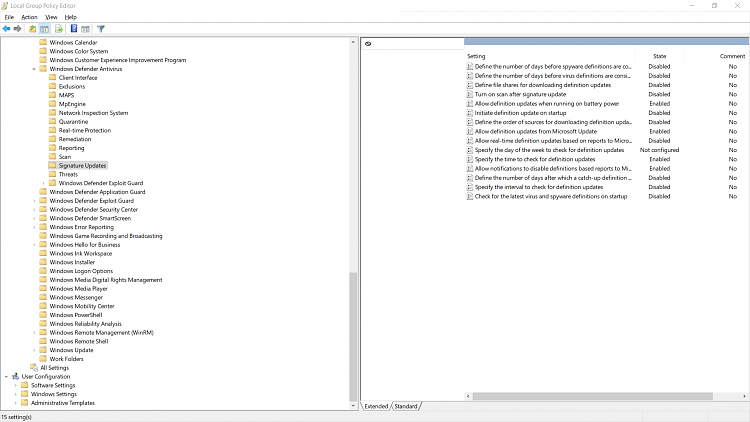Click policy icon for Check for latest virus definitions

pyautogui.click(x=470, y=196)
